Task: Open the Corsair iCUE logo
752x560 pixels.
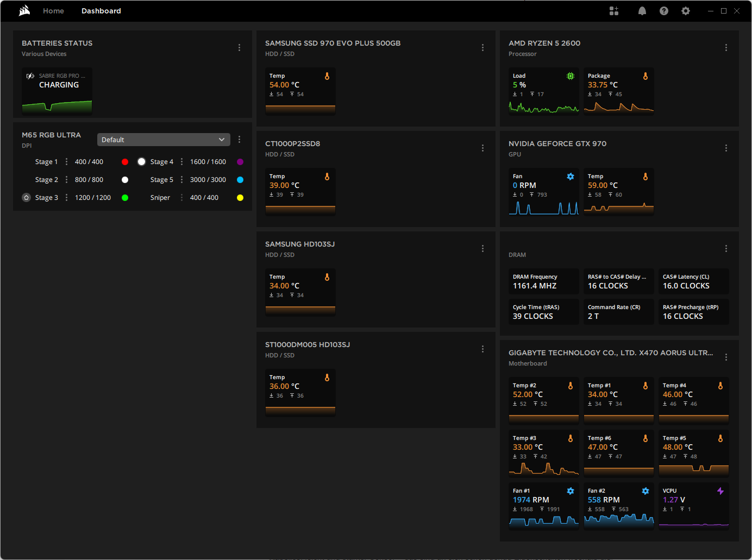Action: click(x=24, y=11)
